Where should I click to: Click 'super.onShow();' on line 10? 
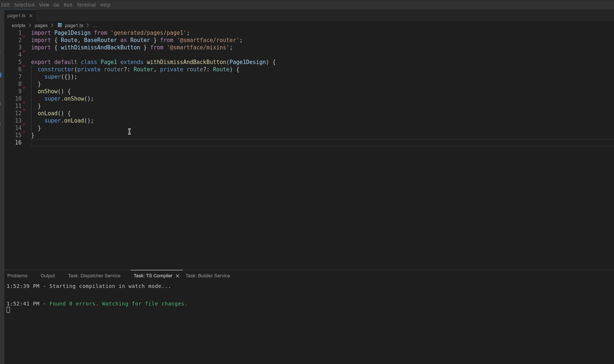pyautogui.click(x=69, y=99)
